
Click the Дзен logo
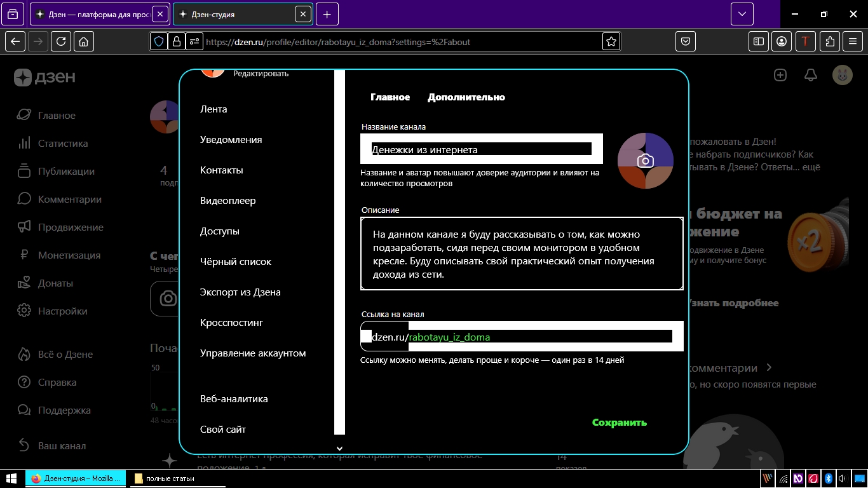[45, 78]
